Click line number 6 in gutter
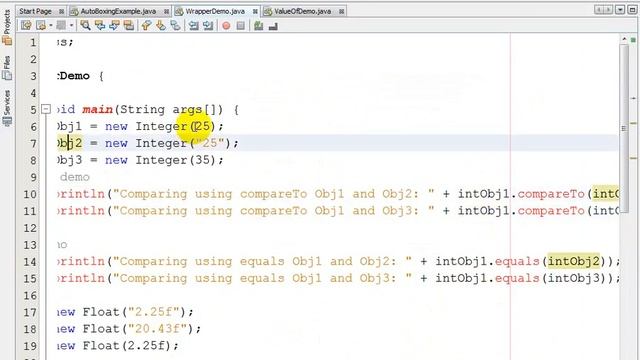Screen dimensions: 640x360 (x=33, y=127)
